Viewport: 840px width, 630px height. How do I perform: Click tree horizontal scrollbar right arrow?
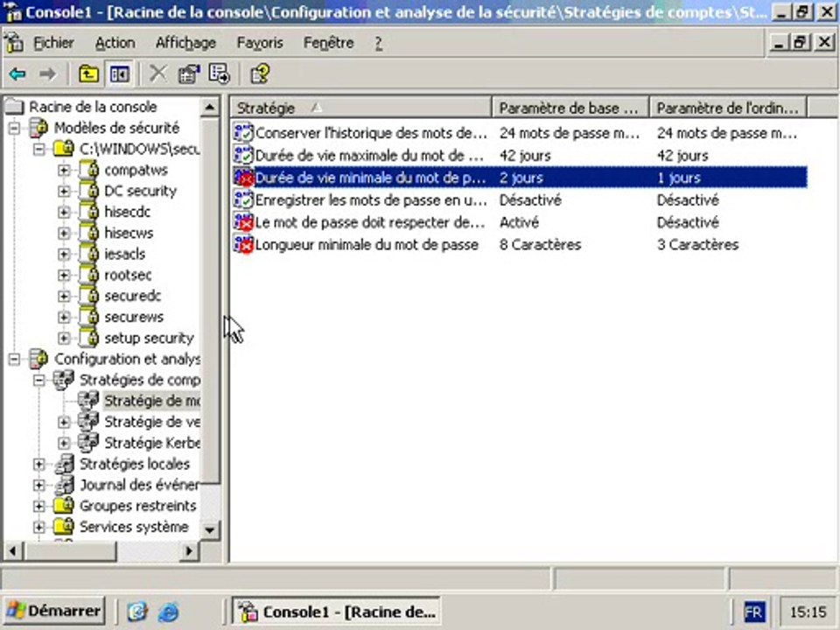189,550
